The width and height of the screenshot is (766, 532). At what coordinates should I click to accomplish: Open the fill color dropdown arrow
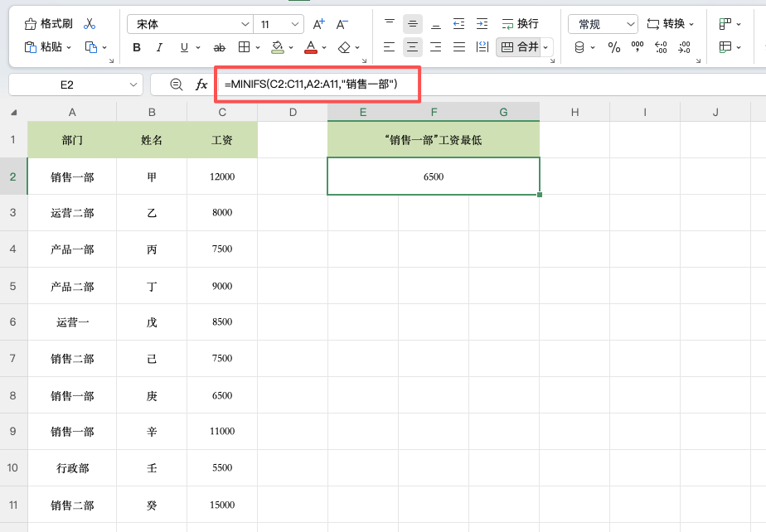[291, 47]
